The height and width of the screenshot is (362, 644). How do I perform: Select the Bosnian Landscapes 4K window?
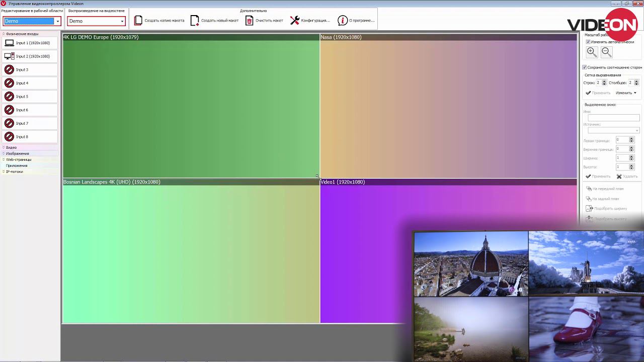click(x=191, y=251)
